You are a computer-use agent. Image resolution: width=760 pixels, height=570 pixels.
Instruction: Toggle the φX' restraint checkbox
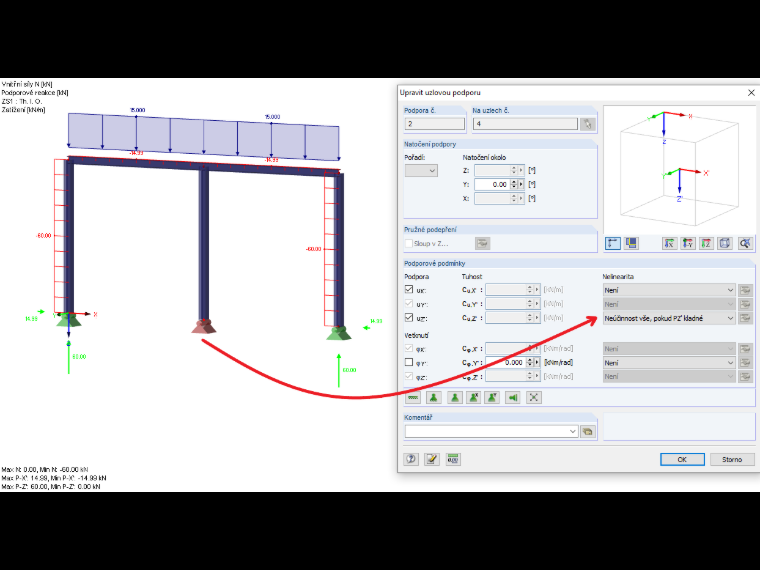(409, 348)
